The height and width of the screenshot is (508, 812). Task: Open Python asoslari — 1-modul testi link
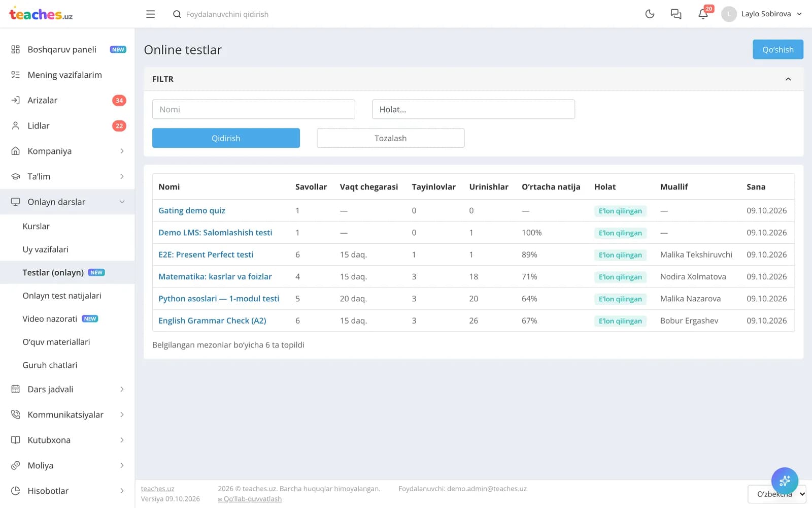(x=219, y=299)
